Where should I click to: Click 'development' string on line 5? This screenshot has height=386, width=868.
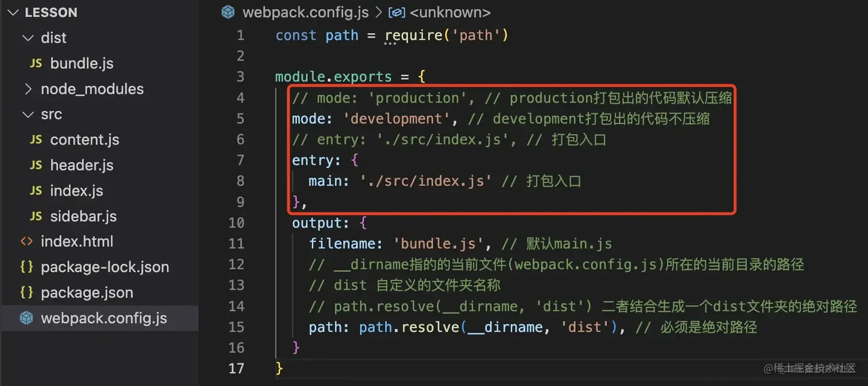coord(396,119)
